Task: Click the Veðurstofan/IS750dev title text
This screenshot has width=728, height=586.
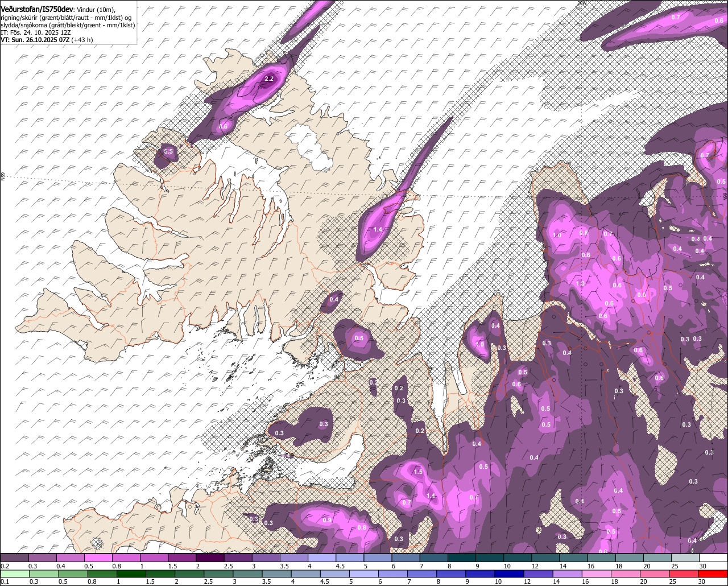Action: click(37, 9)
